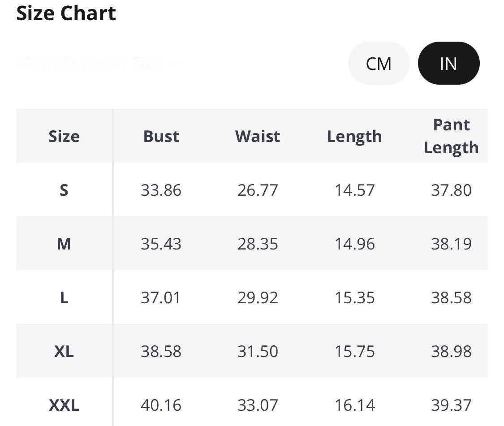Select the L size row label

64,297
